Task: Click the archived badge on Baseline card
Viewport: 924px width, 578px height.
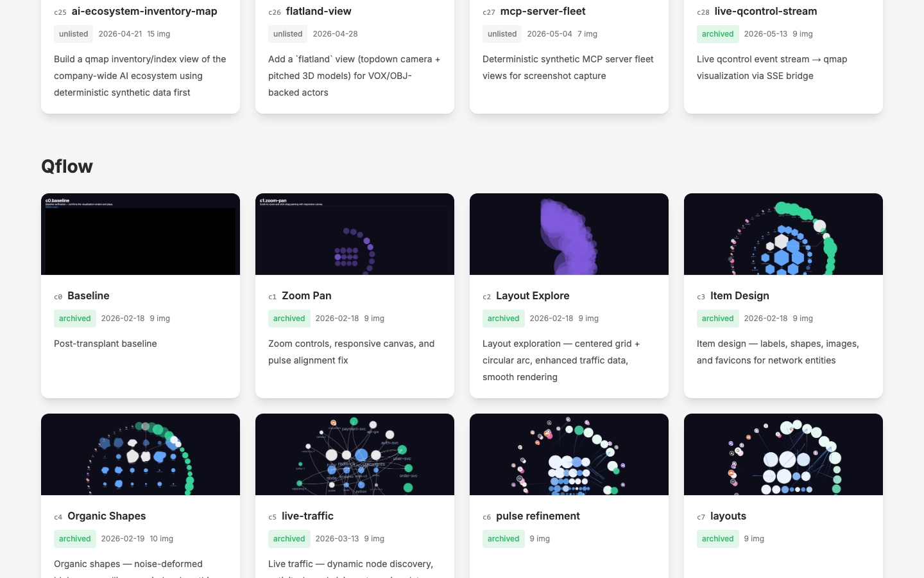Action: (75, 319)
